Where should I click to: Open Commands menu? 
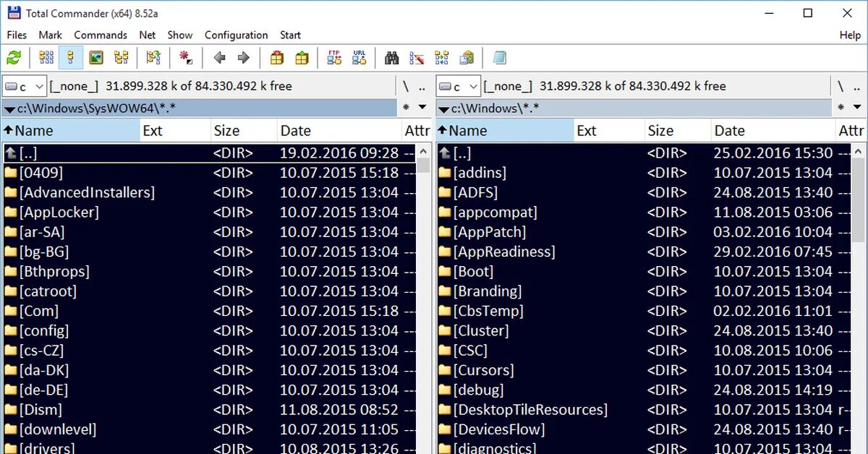pos(101,35)
